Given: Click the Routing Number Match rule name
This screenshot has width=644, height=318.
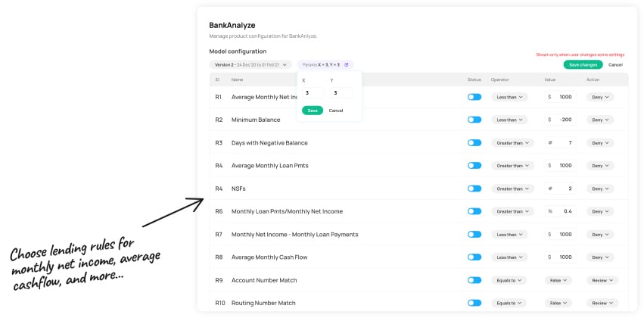Looking at the screenshot, I should coord(263,303).
